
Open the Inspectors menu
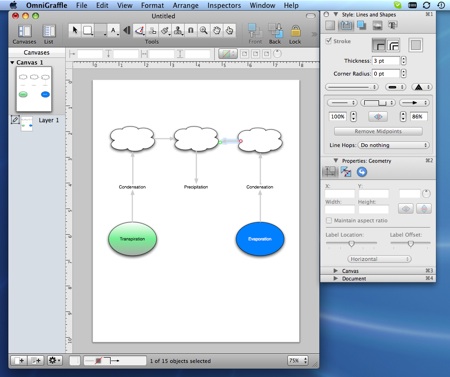[224, 5]
